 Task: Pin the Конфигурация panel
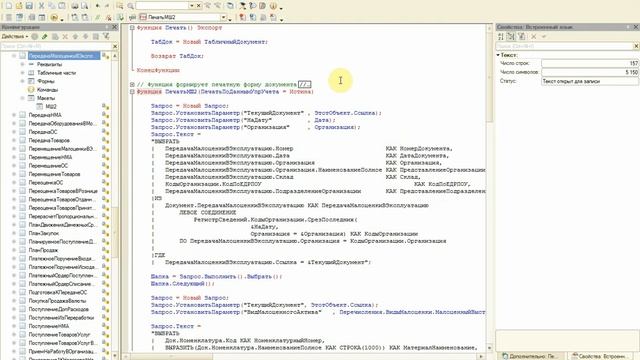pyautogui.click(x=108, y=27)
